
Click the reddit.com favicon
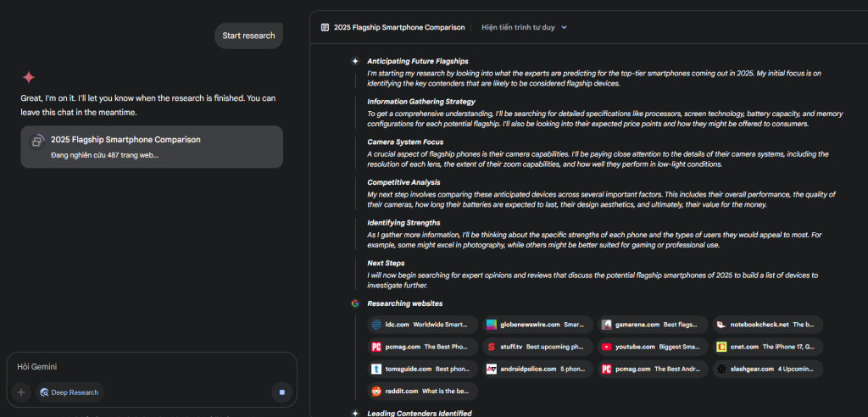coord(376,391)
